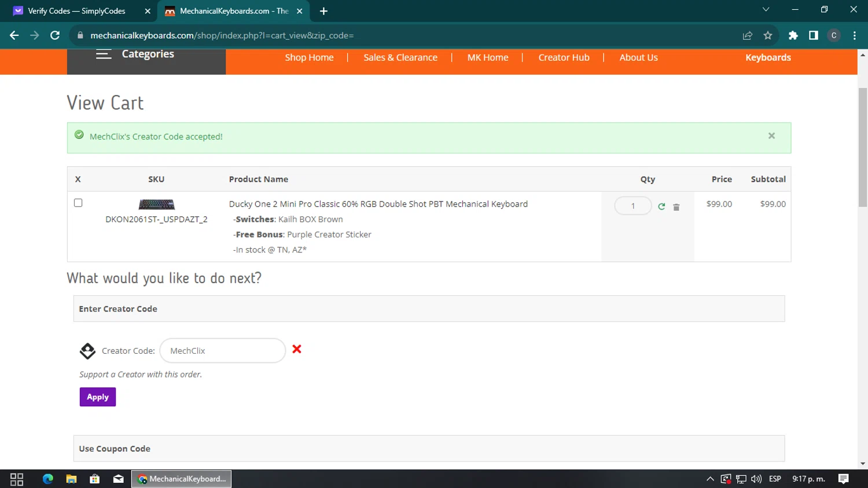Click the page vertical scrollbar thumb

[863, 147]
